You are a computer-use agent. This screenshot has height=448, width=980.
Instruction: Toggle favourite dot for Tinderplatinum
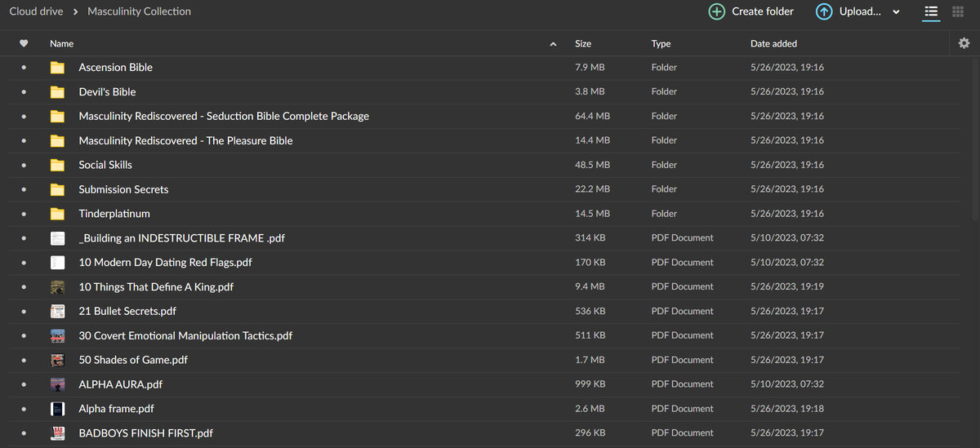(24, 214)
